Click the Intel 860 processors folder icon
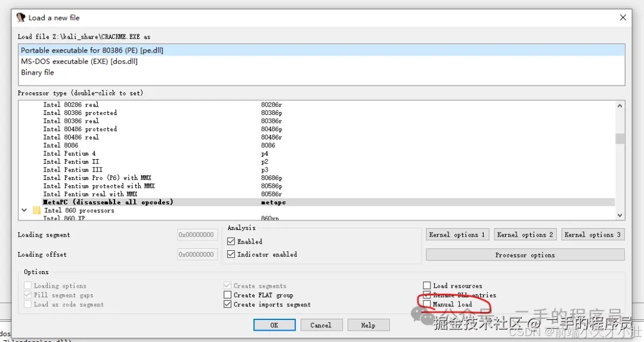Image resolution: width=644 pixels, height=342 pixels. [x=36, y=210]
